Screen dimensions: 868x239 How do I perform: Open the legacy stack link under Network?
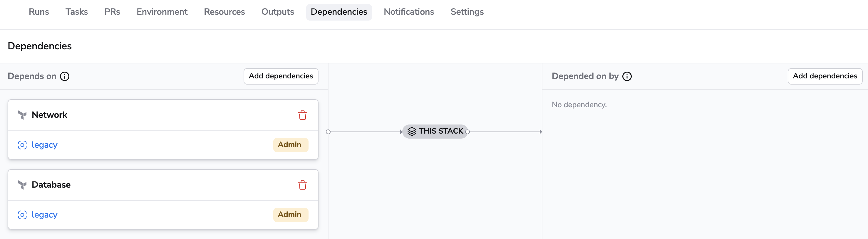(x=44, y=145)
